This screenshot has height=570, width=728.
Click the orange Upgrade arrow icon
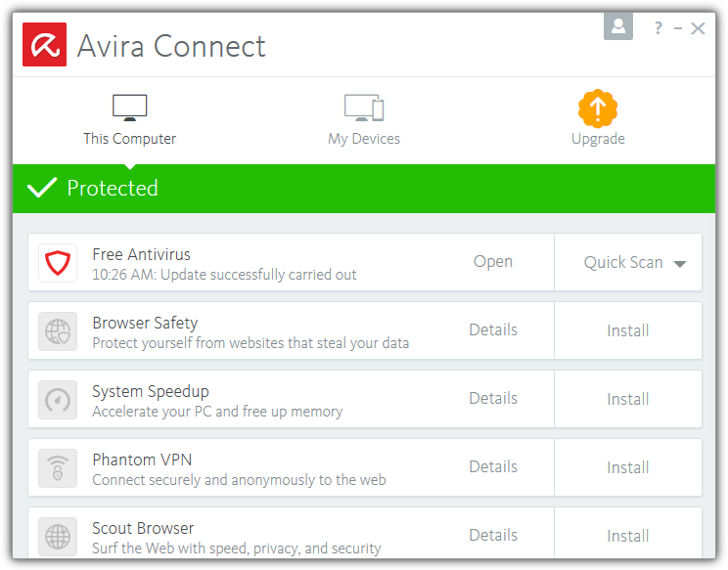click(598, 109)
